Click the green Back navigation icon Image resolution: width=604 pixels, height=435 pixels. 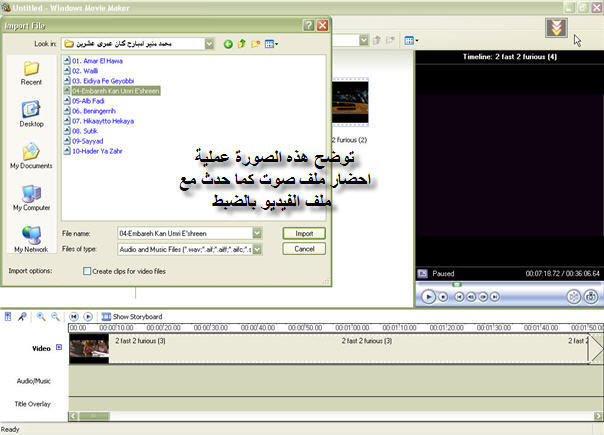point(228,44)
